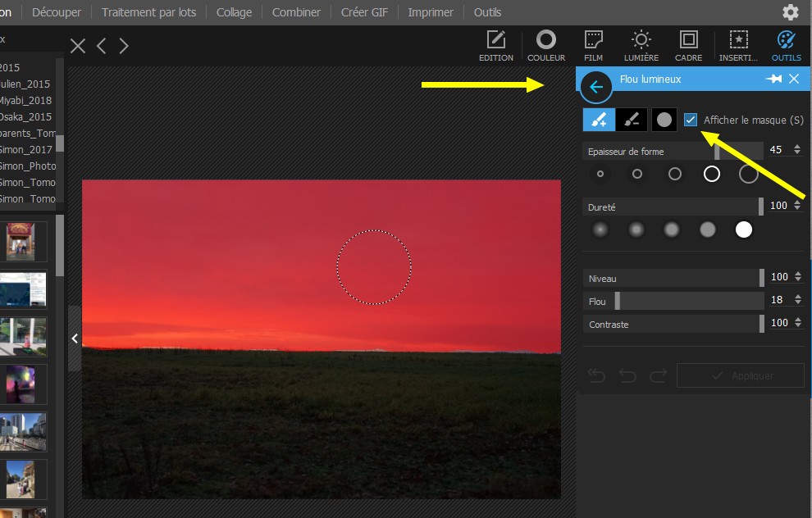
Task: Open the Combiner tab
Action: 296,12
